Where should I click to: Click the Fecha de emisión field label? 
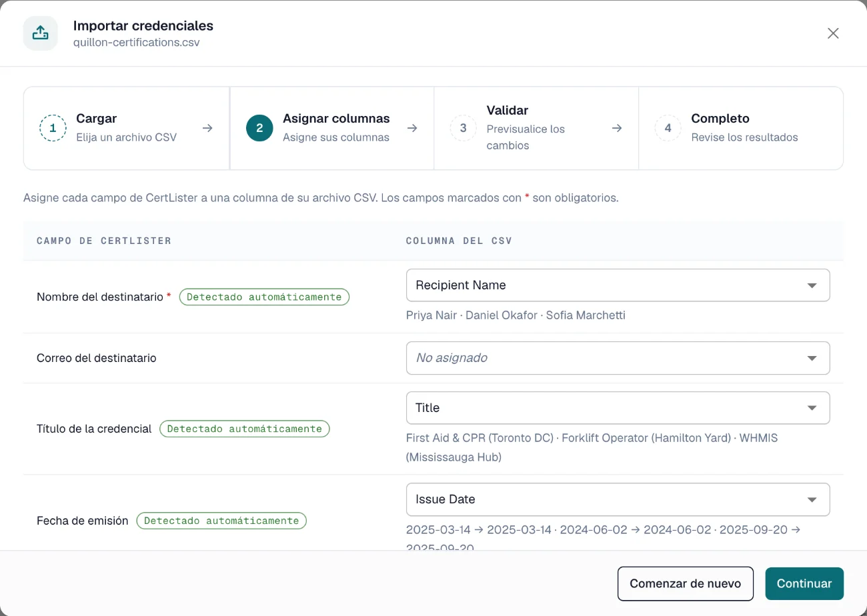coord(82,521)
